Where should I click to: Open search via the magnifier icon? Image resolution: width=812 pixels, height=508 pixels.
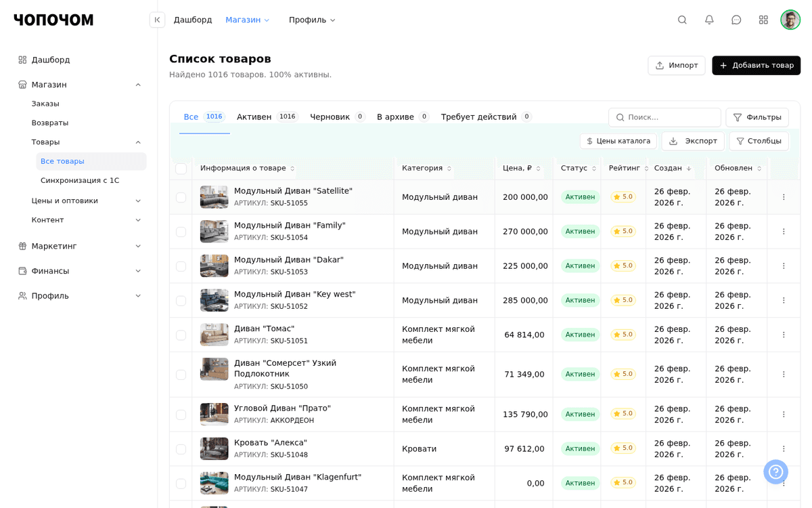click(x=682, y=20)
